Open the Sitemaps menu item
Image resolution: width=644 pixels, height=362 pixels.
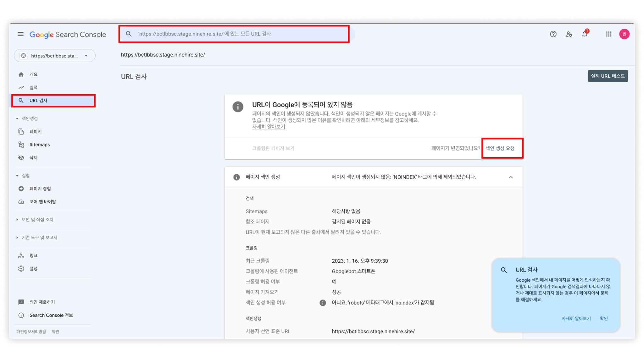tap(40, 145)
